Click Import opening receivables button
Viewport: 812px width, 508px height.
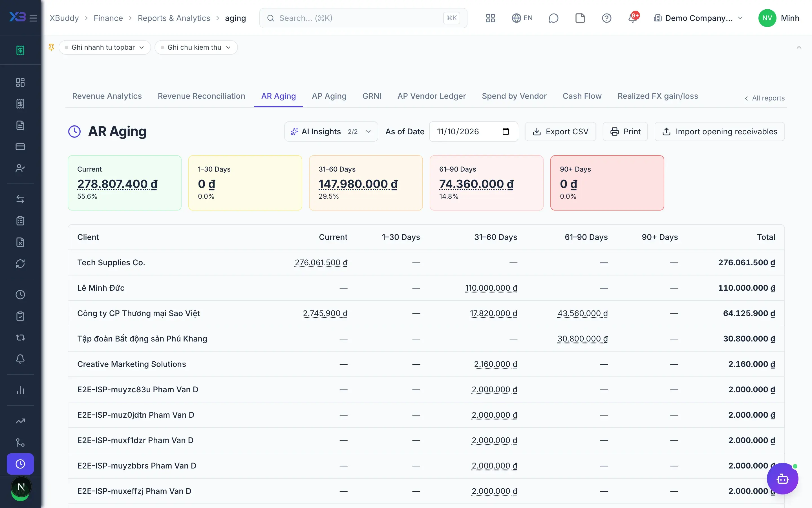coord(720,131)
